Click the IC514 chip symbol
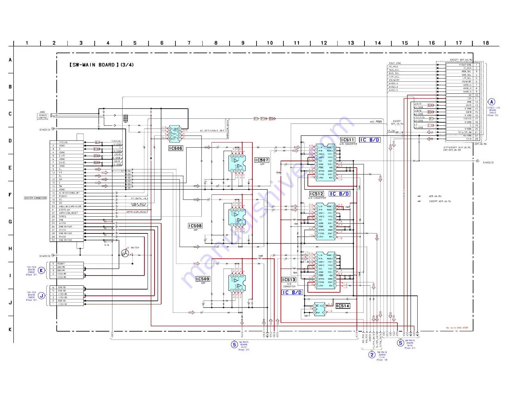This screenshot has width=532, height=400. tap(320, 309)
